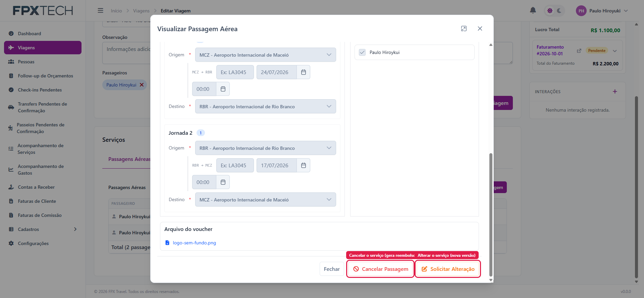Click the FPXTECH logo
This screenshot has height=298, width=644.
pyautogui.click(x=43, y=11)
